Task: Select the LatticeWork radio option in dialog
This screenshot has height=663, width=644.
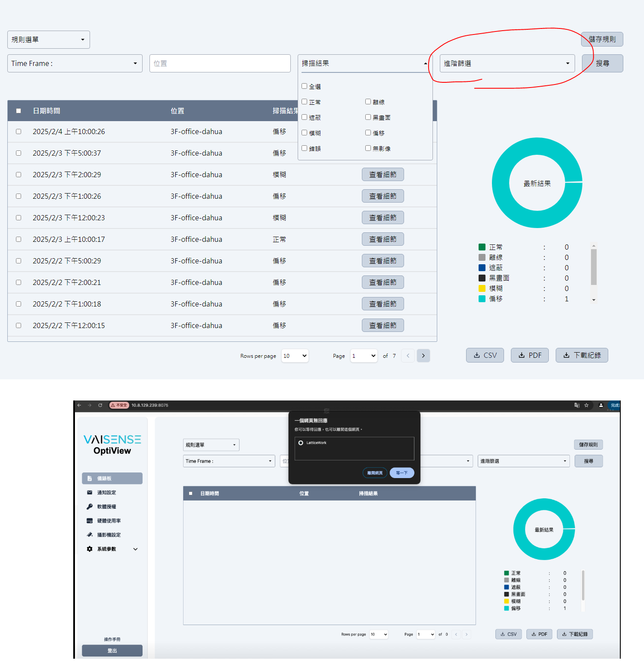Action: [x=301, y=443]
